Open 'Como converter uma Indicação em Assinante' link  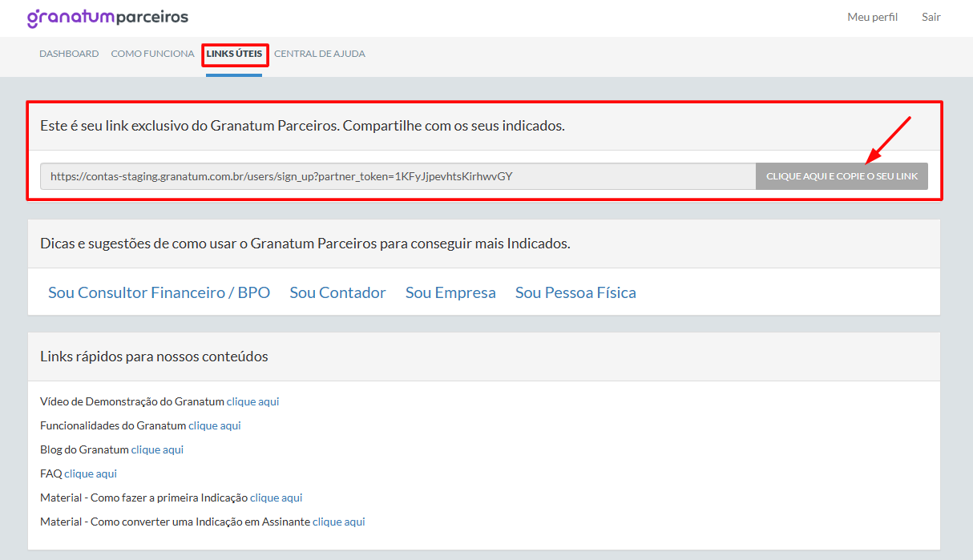tap(338, 522)
